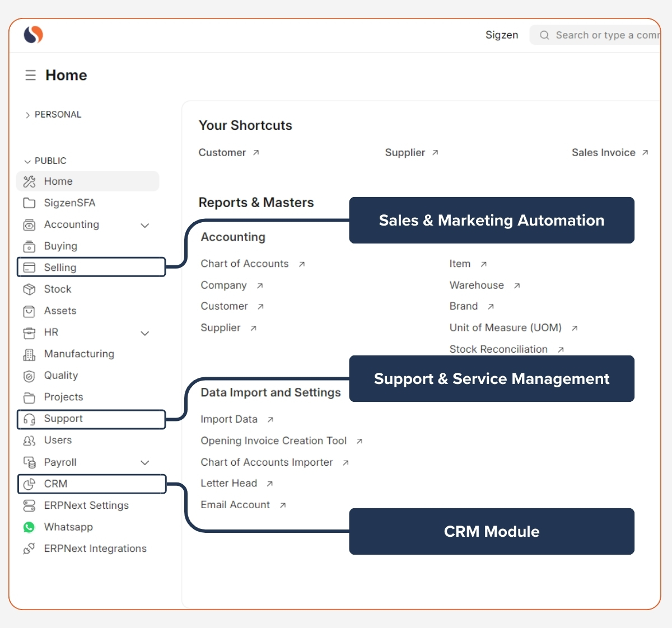Open the hamburger menu next to Home
Screen dimensions: 672x628
click(x=30, y=74)
